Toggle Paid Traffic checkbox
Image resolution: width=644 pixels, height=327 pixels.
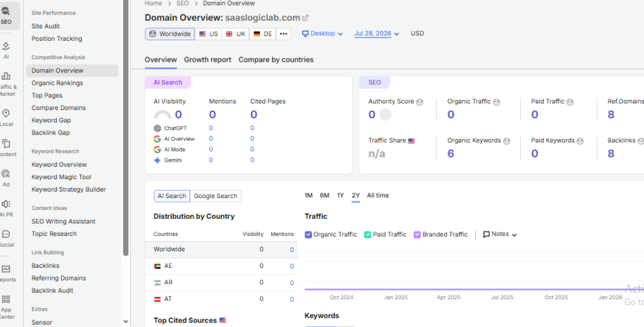pyautogui.click(x=367, y=235)
